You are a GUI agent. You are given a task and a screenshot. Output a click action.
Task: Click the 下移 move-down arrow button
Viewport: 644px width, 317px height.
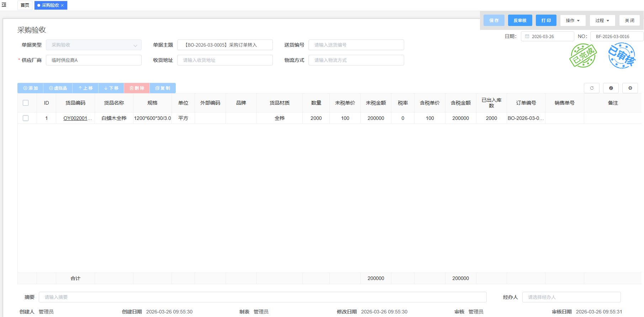(111, 88)
